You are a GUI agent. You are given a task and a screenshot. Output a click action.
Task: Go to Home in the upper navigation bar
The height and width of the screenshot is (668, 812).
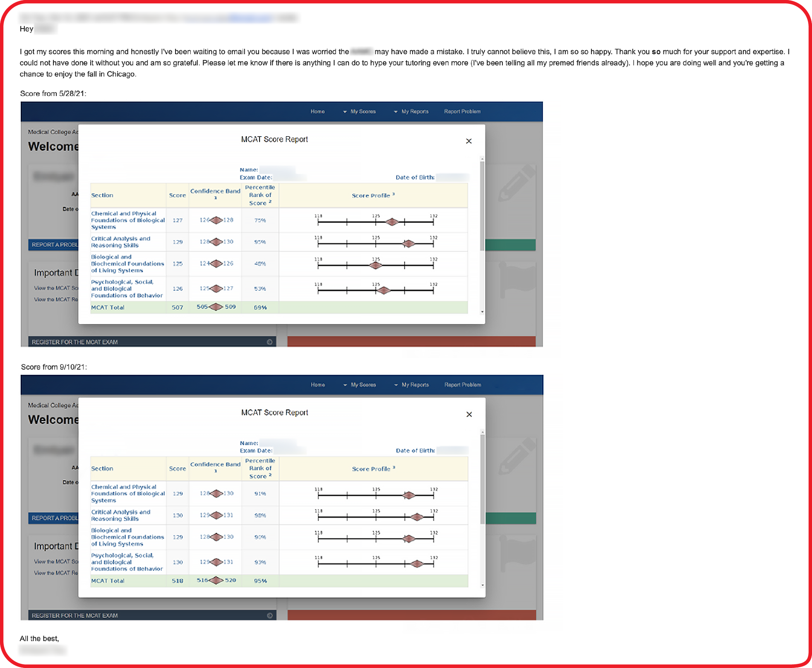(317, 112)
